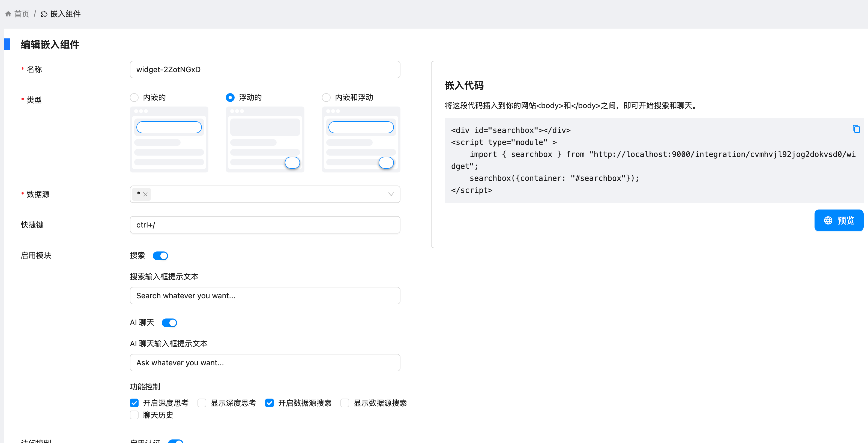The image size is (868, 443).
Task: Click the home icon in breadcrumb
Action: [8, 14]
